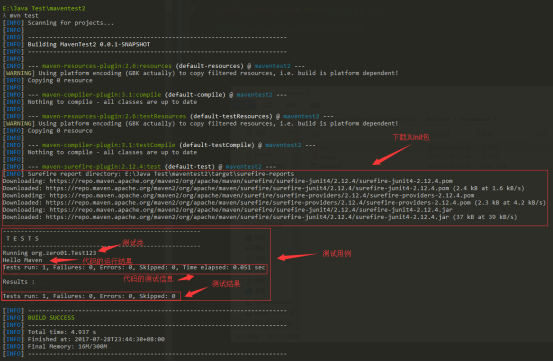Click the '(default-test)' goal text
The image size is (553, 362).
[x=190, y=167]
